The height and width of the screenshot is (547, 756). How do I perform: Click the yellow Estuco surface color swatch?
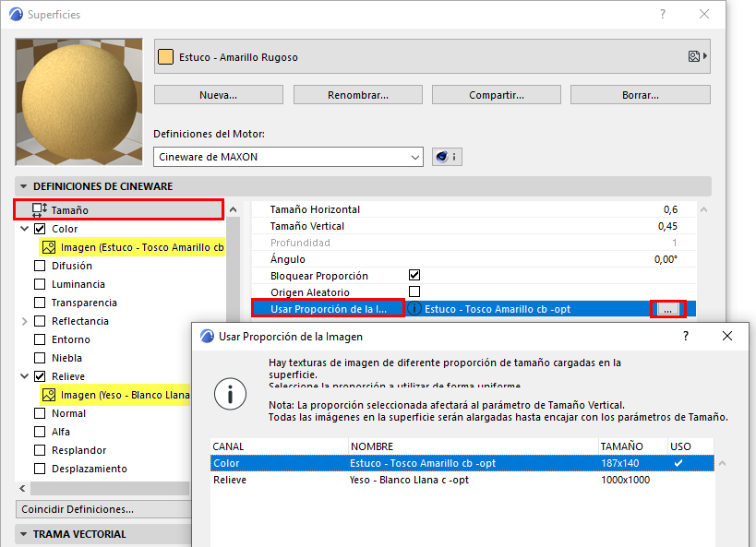[x=165, y=57]
